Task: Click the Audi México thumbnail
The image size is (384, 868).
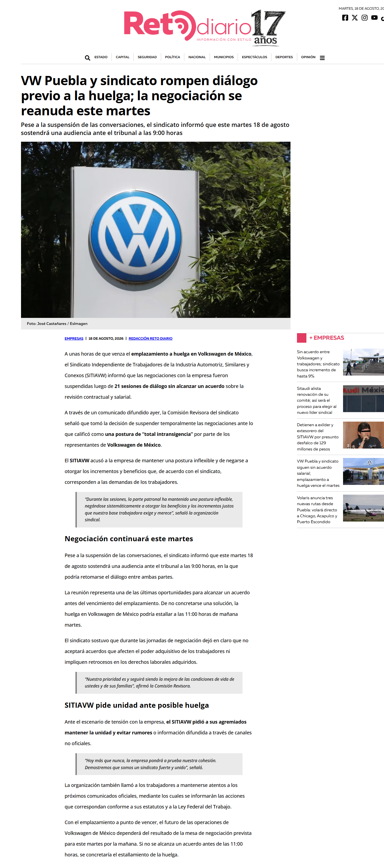Action: click(364, 399)
